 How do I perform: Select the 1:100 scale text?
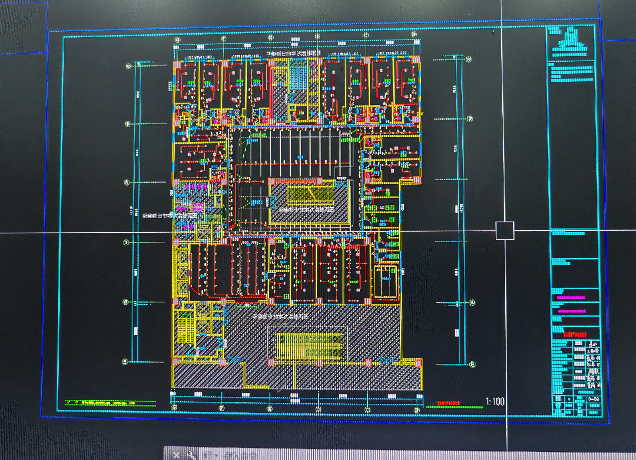click(x=494, y=402)
